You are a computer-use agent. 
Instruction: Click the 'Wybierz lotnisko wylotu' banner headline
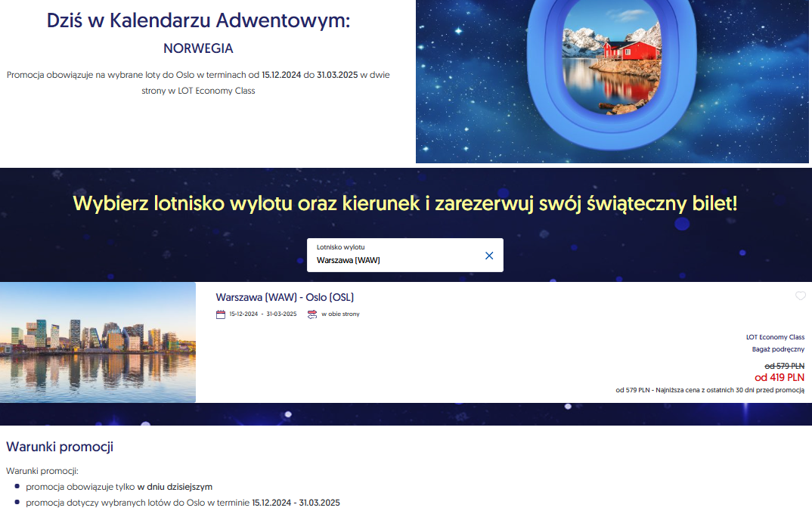(x=405, y=203)
